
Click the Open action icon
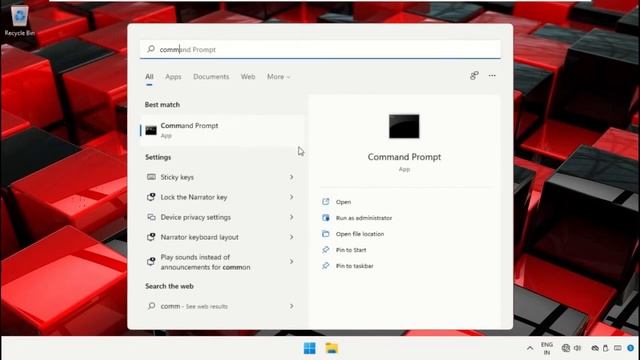coord(326,202)
